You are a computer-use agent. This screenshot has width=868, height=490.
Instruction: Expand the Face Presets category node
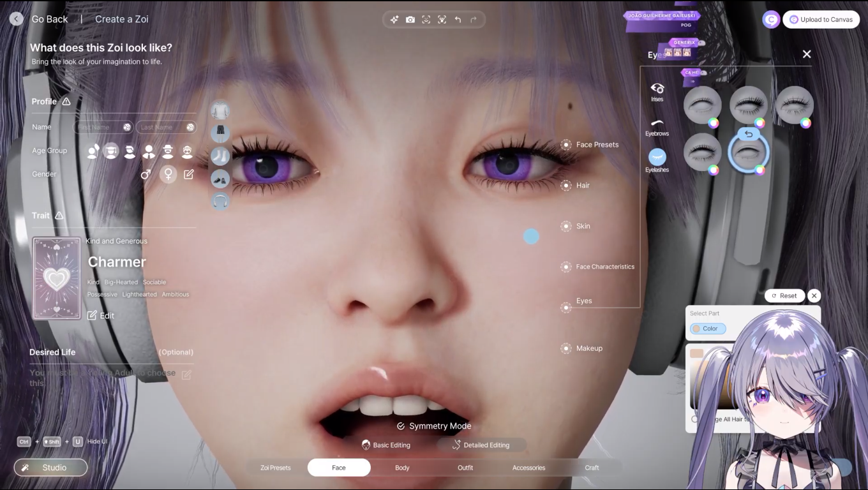(x=566, y=145)
